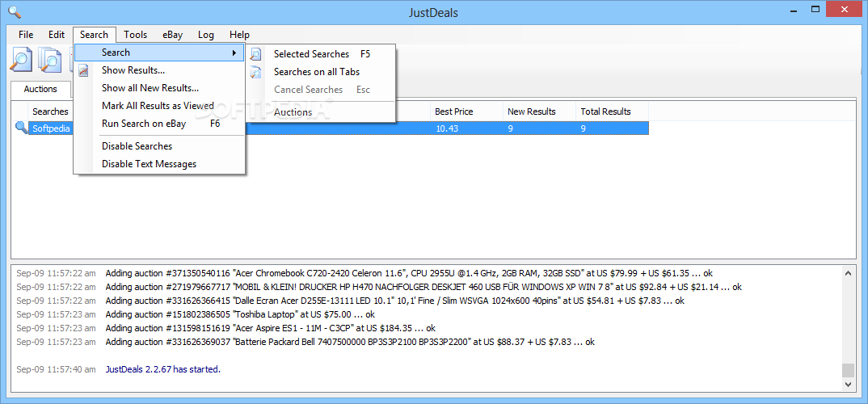Image resolution: width=868 pixels, height=404 pixels.
Task: Open the Help menu
Action: [x=240, y=34]
